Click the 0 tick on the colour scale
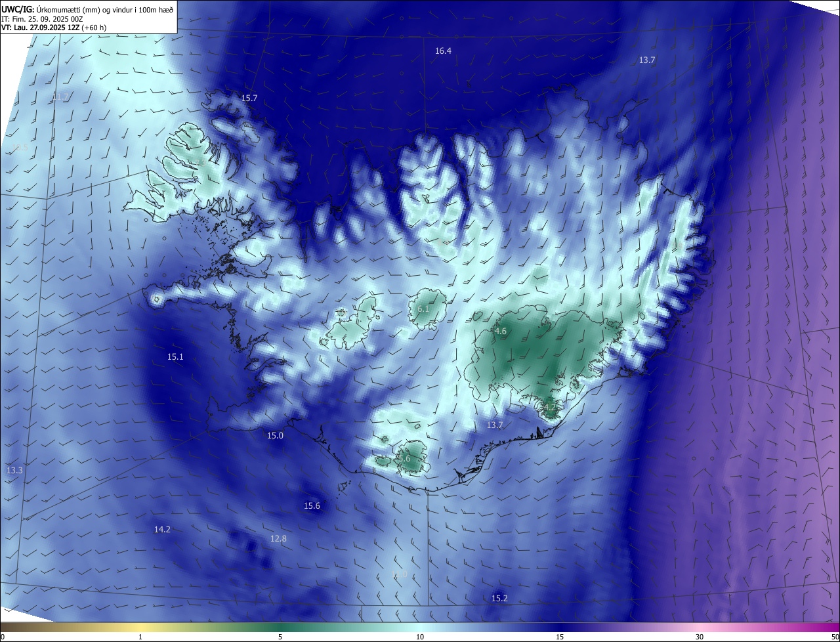The image size is (840, 642). (3, 637)
